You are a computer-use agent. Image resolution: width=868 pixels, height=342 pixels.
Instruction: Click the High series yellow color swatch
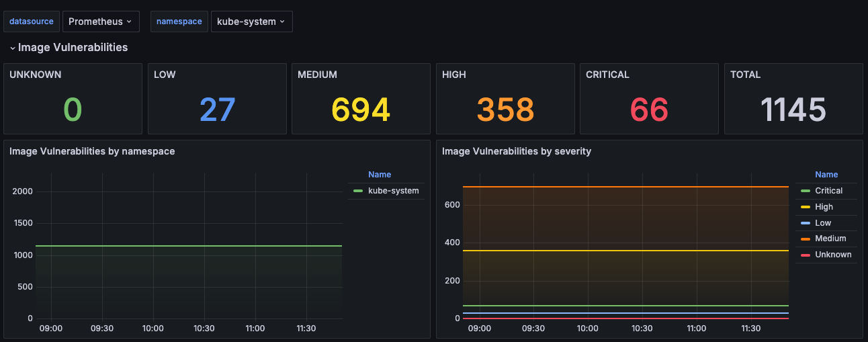tap(806, 207)
